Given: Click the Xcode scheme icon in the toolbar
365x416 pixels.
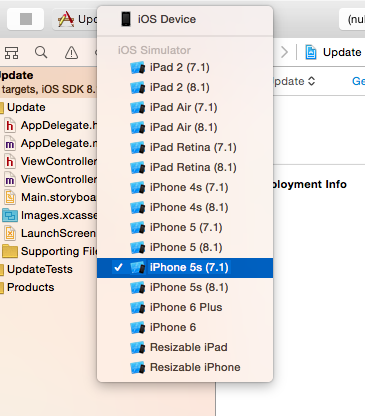Looking at the screenshot, I should (x=66, y=19).
